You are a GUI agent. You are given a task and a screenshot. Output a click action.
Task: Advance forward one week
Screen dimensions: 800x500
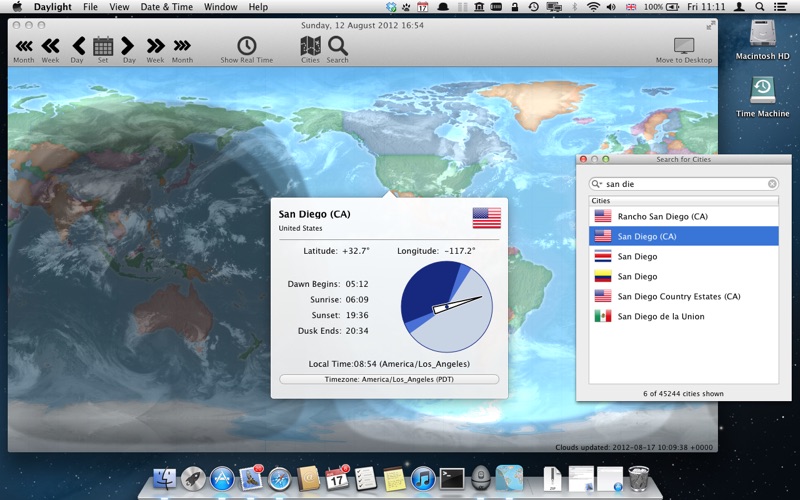click(155, 46)
